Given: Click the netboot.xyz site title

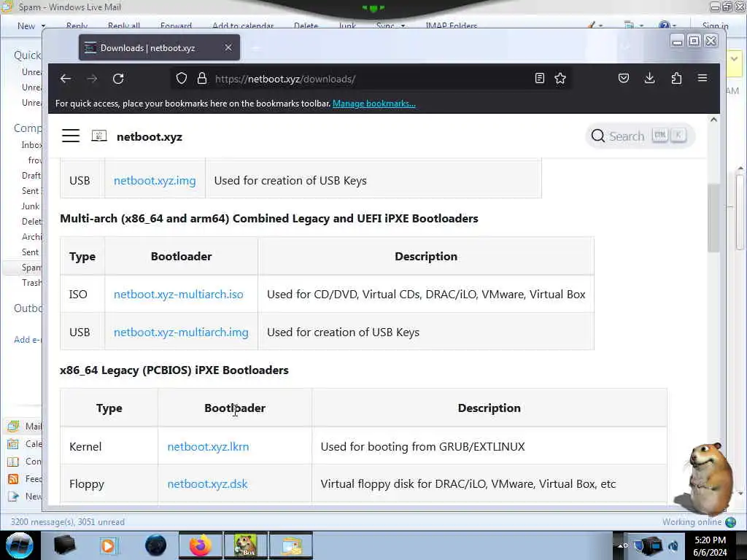Looking at the screenshot, I should (149, 136).
